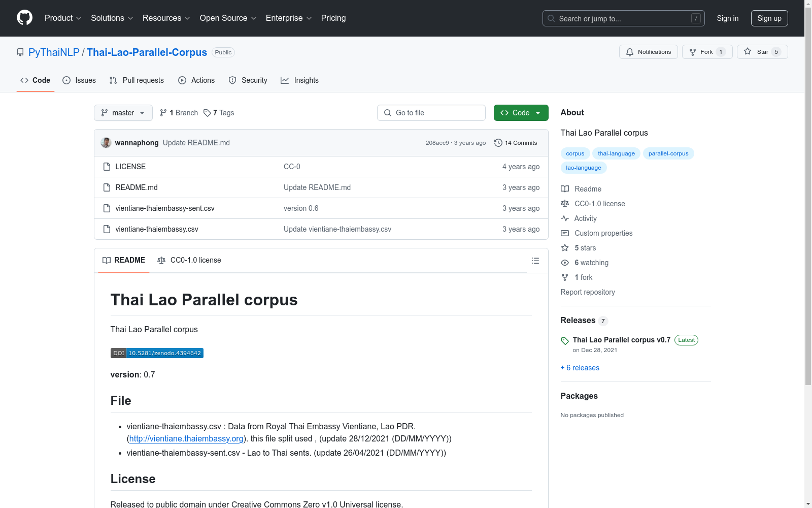
Task: Switch to the Security tab
Action: coord(248,80)
